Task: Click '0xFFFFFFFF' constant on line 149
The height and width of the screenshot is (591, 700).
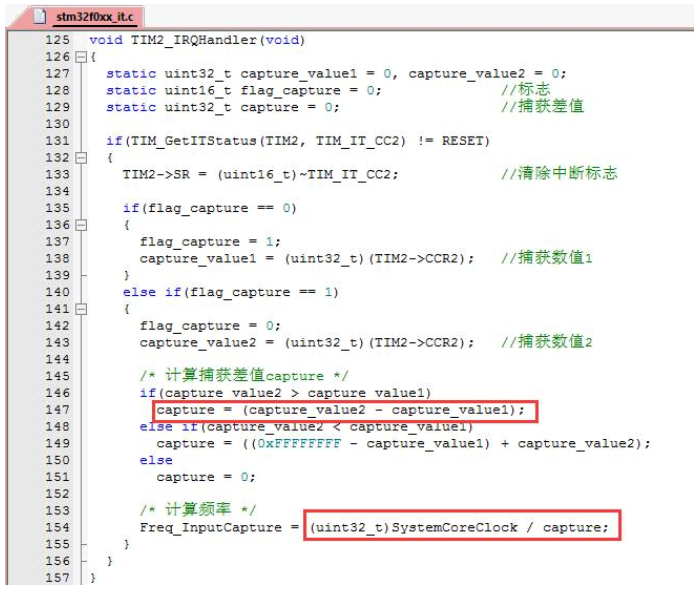Action: pos(299,444)
